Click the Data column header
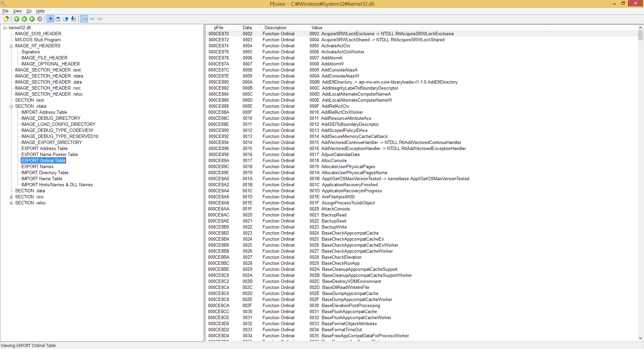 click(247, 28)
